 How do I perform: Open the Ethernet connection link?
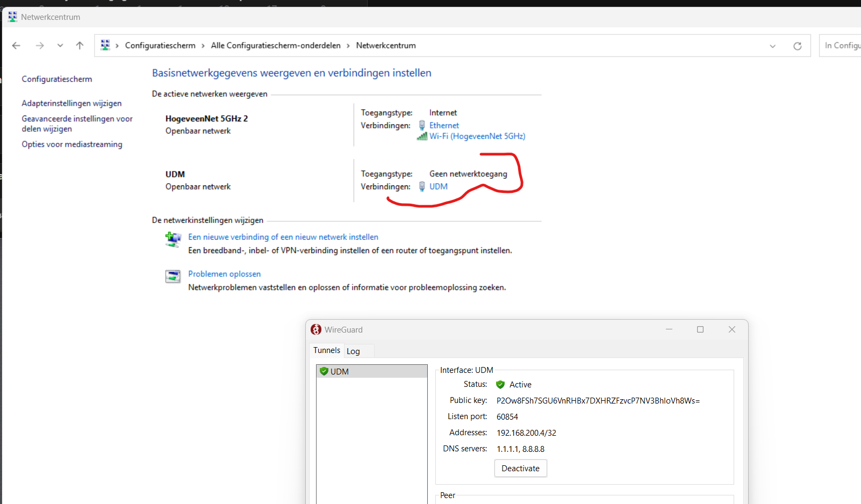[x=444, y=125]
